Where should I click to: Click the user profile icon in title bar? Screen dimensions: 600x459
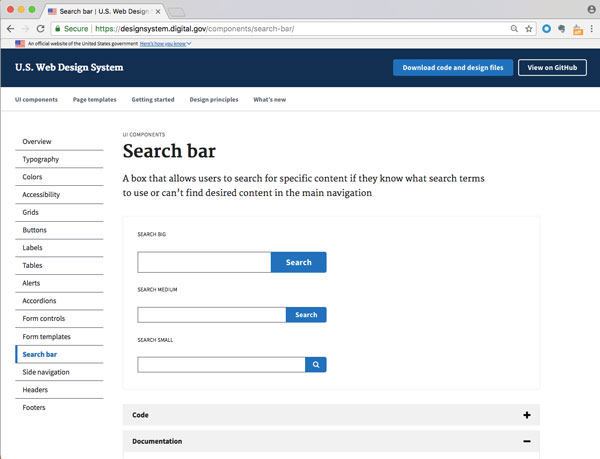pos(592,10)
